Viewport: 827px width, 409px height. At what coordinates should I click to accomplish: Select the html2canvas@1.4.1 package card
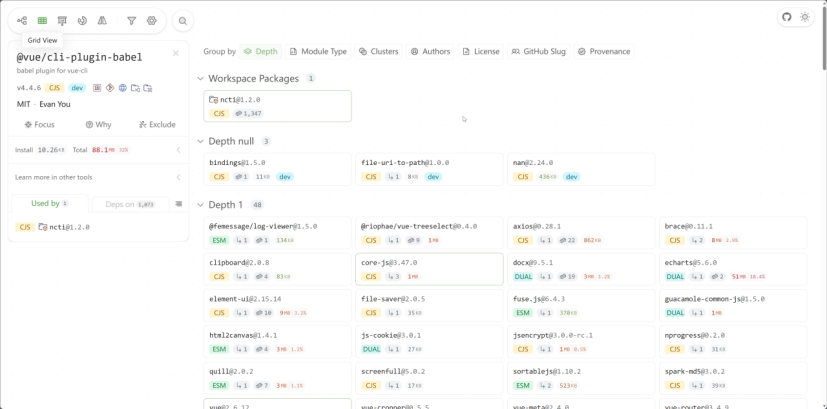pyautogui.click(x=277, y=342)
